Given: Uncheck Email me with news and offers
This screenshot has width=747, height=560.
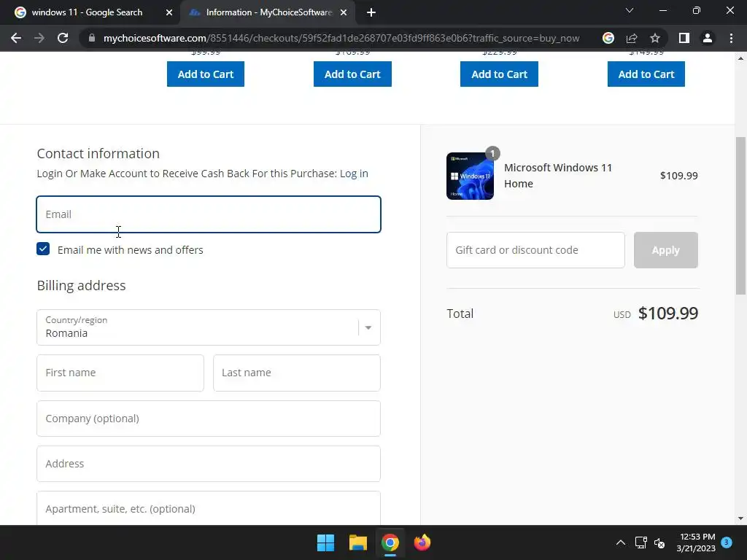Looking at the screenshot, I should (x=43, y=249).
